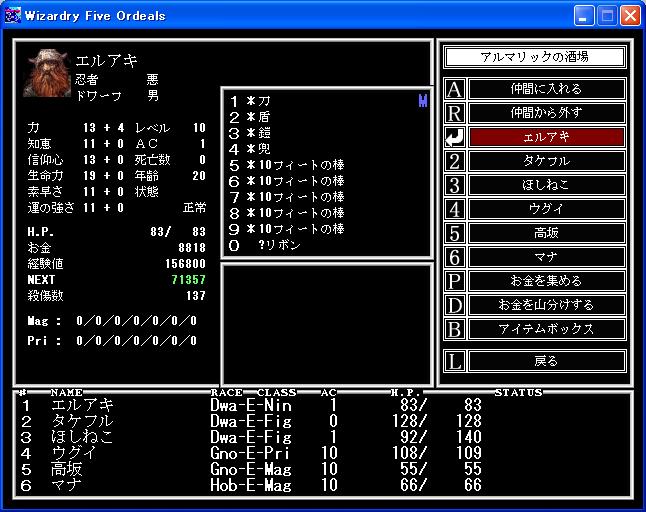
Task: Select inventory slot 5 10フィートの棒
Action: pyautogui.click(x=328, y=165)
